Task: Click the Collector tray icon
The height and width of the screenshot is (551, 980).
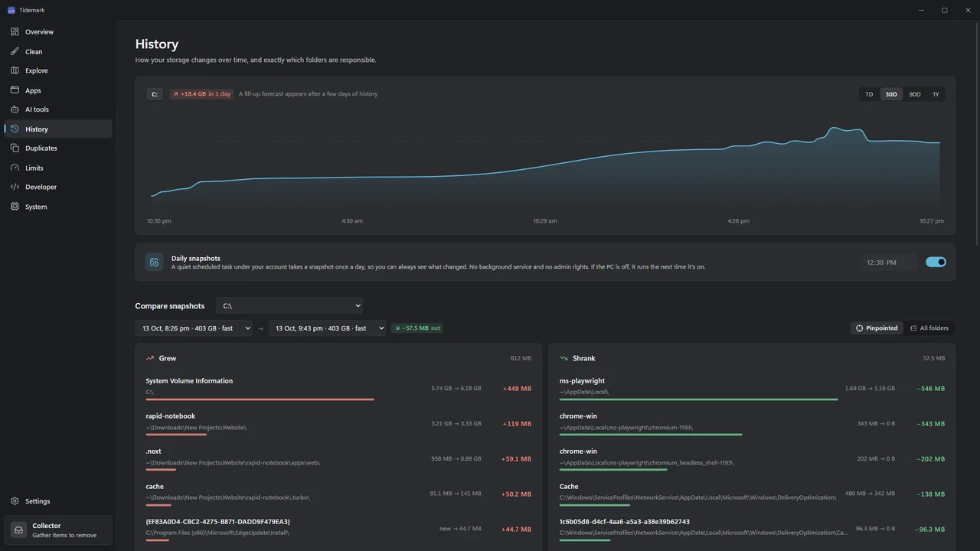Action: point(19,530)
